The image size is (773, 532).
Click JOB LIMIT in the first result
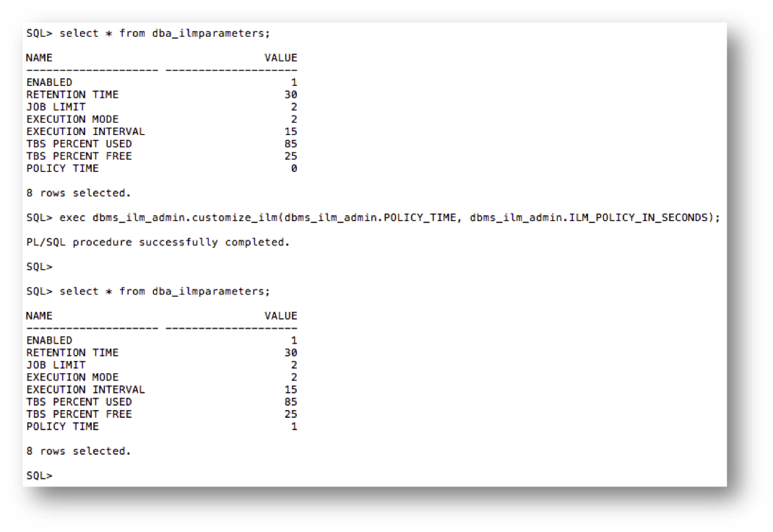coord(56,107)
